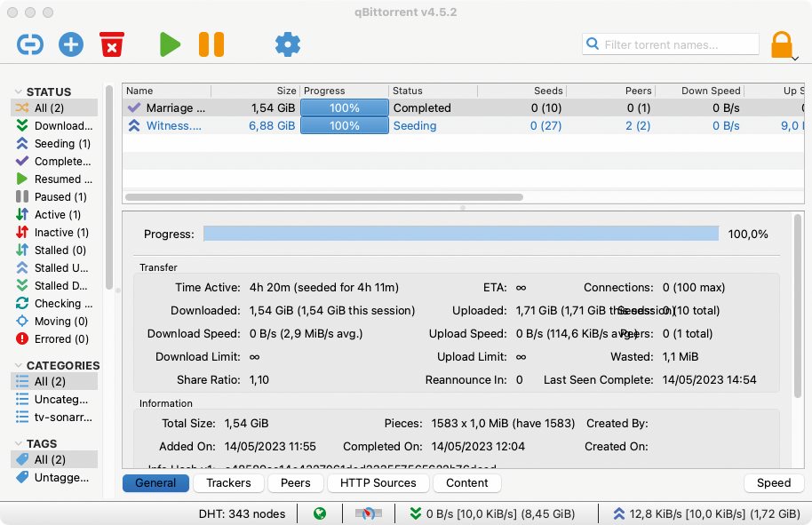Viewport: 812px width, 525px height.
Task: Collapse the CATEGORIES section chevron
Action: (18, 365)
